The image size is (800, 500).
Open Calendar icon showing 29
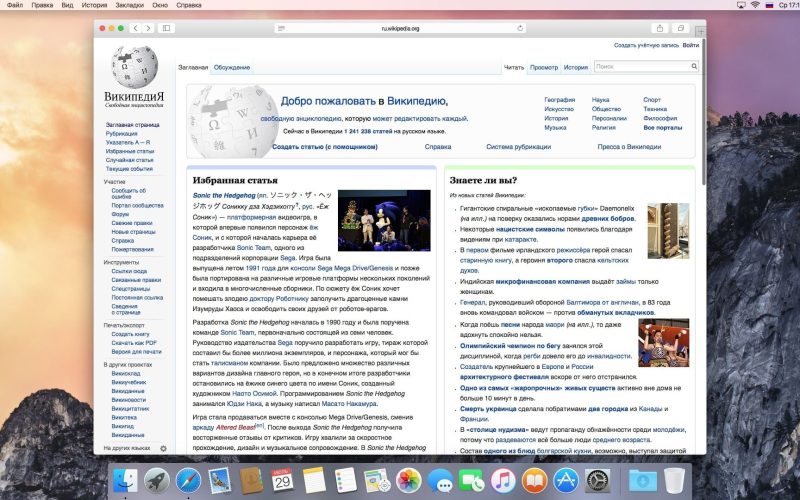283,480
